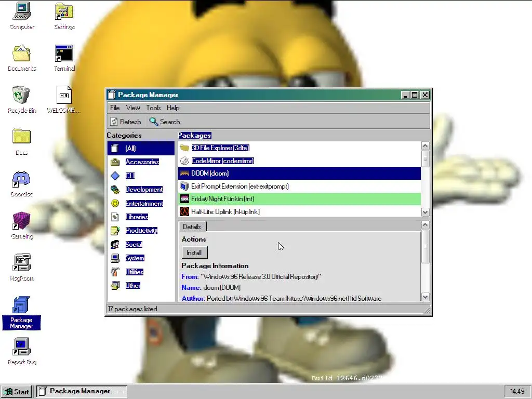This screenshot has width=532, height=399.
Task: Open the Help menu
Action: coord(173,108)
